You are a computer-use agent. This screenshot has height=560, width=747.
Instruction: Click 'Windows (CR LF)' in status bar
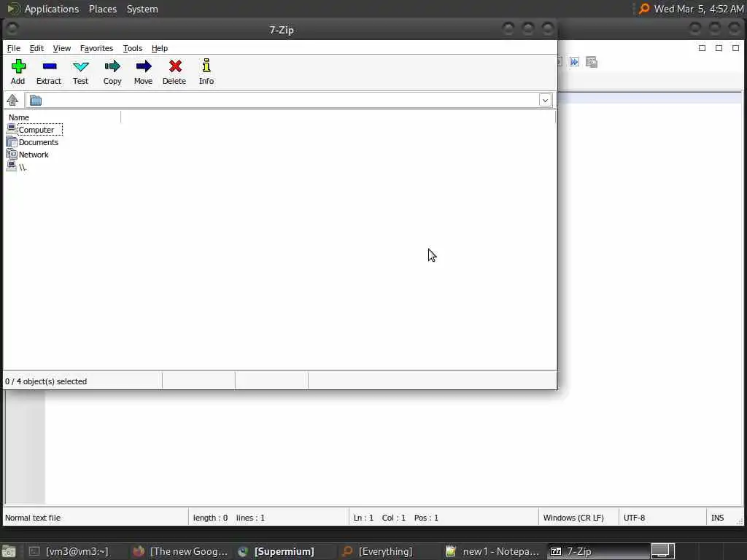573,518
